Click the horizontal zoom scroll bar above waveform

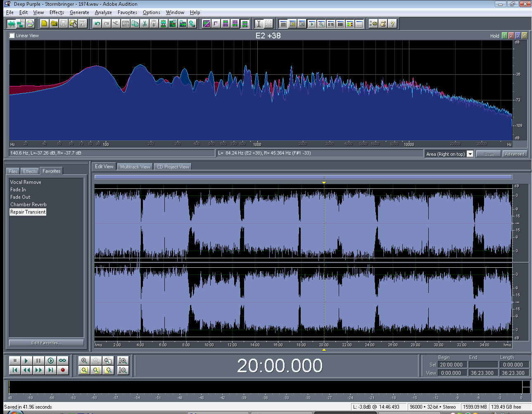(x=303, y=177)
